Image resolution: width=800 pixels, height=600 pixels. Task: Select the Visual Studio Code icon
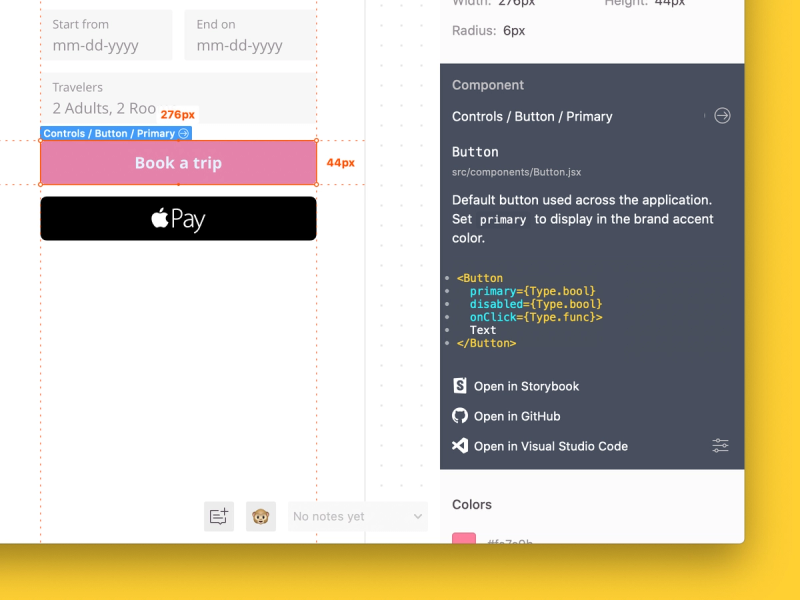pyautogui.click(x=459, y=446)
